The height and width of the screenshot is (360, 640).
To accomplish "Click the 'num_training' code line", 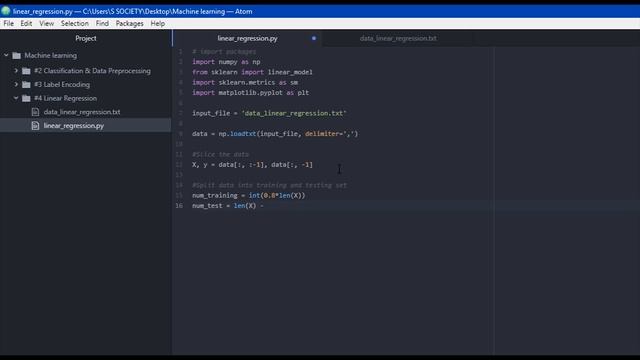I will [249, 196].
